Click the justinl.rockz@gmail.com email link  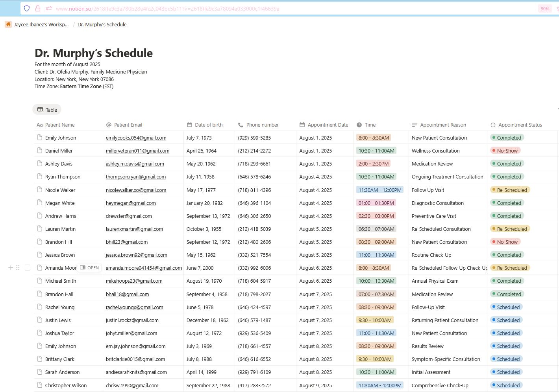tap(132, 320)
